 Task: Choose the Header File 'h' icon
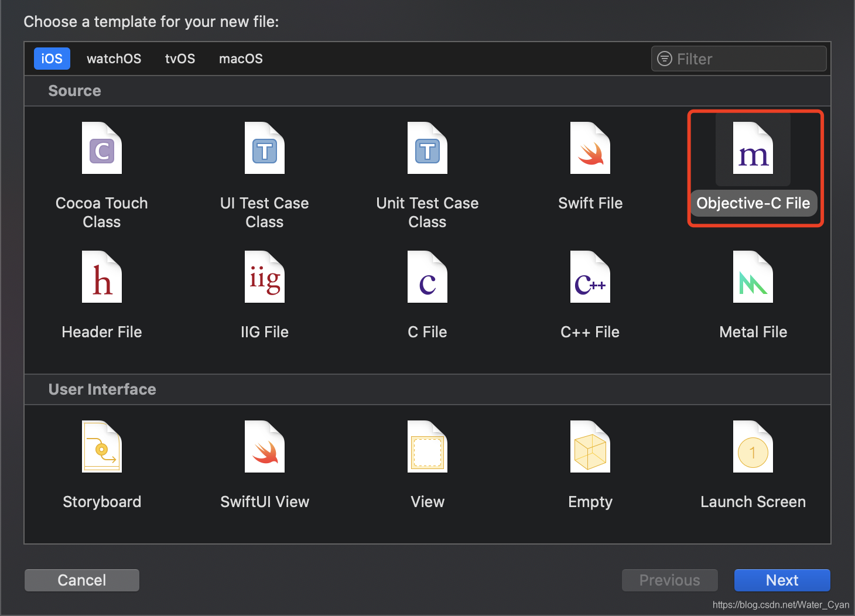click(102, 277)
